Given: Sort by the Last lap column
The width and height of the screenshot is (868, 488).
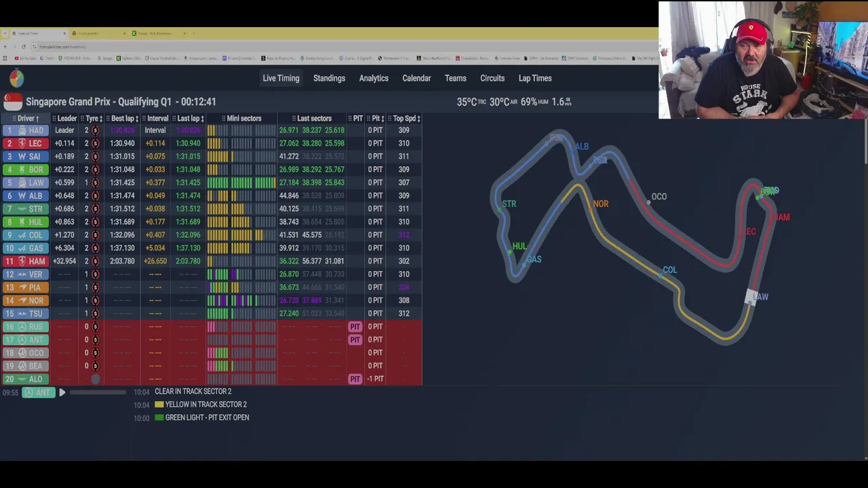Looking at the screenshot, I should [188, 119].
